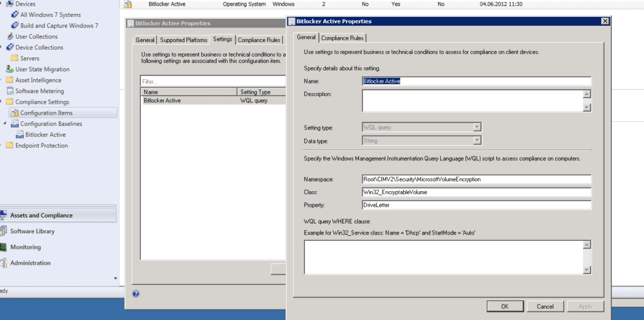Click the Administration workspace icon
Viewport: 644px width, 320px height.
coord(3,263)
